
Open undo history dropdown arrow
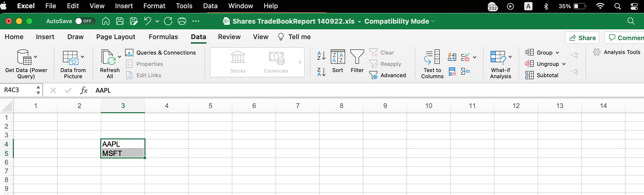(x=157, y=21)
